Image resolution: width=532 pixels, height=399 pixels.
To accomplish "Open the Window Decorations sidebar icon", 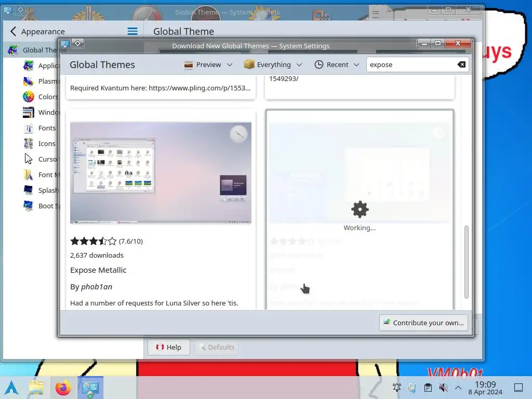I will 29,112.
